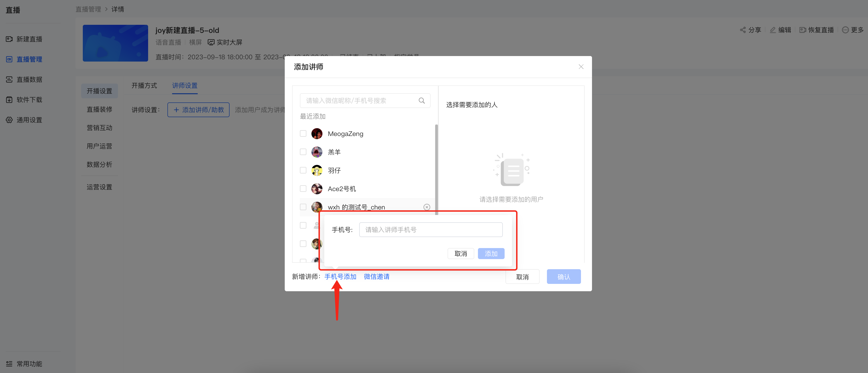The image size is (868, 373).
Task: Click the 新建直播 sidebar icon
Action: point(9,39)
